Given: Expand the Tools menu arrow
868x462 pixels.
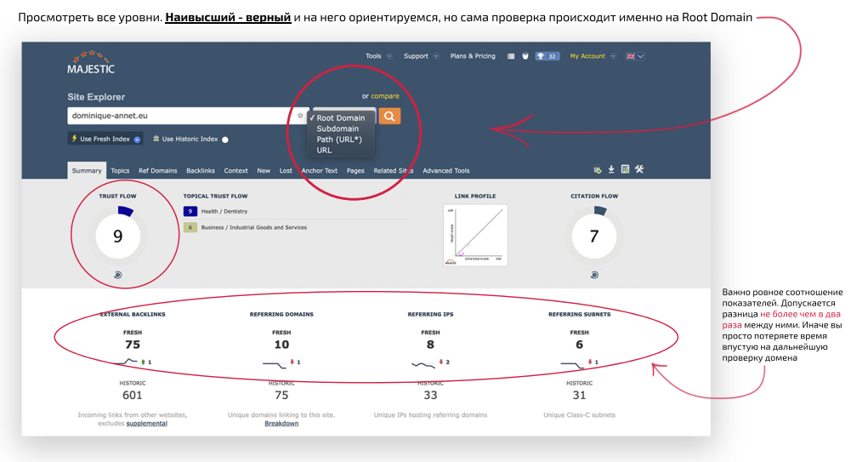Looking at the screenshot, I should pos(389,56).
